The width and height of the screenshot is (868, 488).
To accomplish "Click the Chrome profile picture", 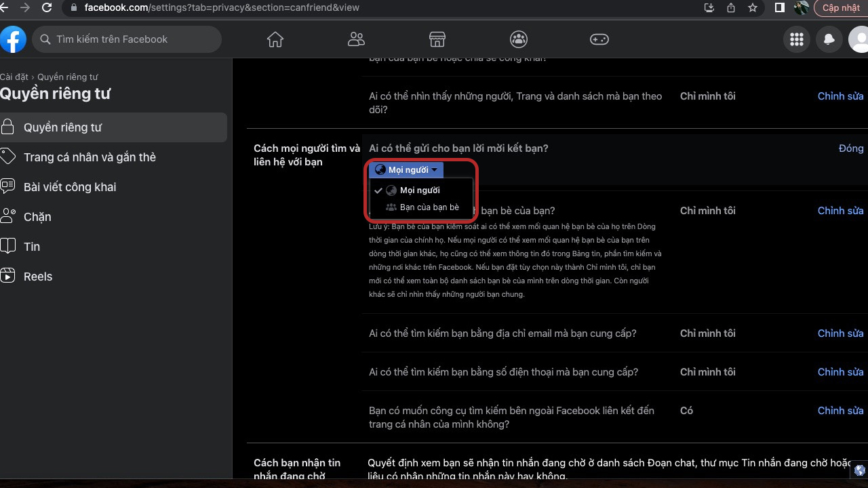I will pyautogui.click(x=802, y=8).
